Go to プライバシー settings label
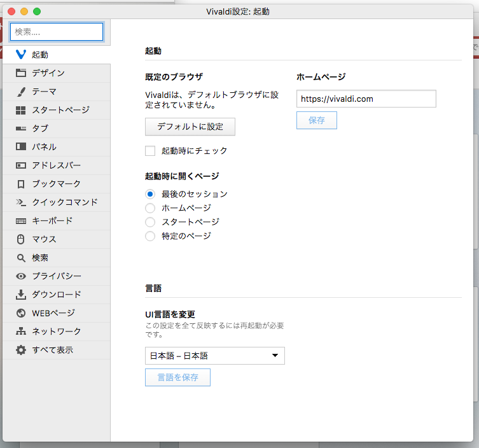Image resolution: width=479 pixels, height=448 pixels. tap(57, 276)
